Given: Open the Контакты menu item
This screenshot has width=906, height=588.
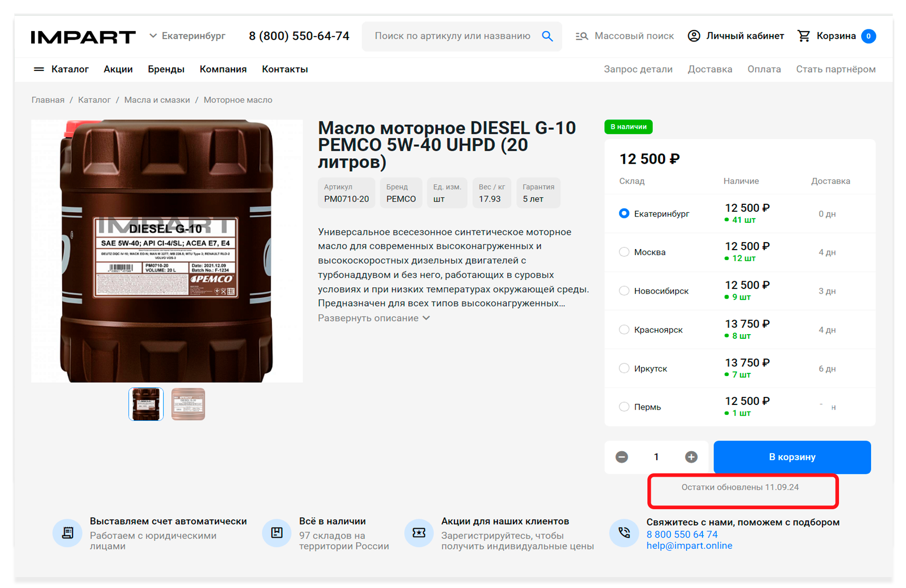Looking at the screenshot, I should [285, 69].
